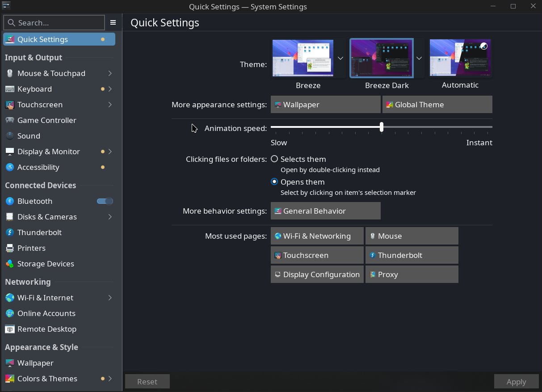542x392 pixels.
Task: Click the Thunderbolt icon in sidebar
Action: pos(10,232)
